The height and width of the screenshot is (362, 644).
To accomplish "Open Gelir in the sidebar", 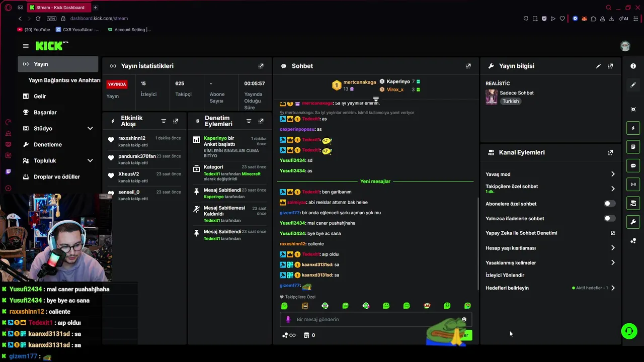I will [x=58, y=96].
